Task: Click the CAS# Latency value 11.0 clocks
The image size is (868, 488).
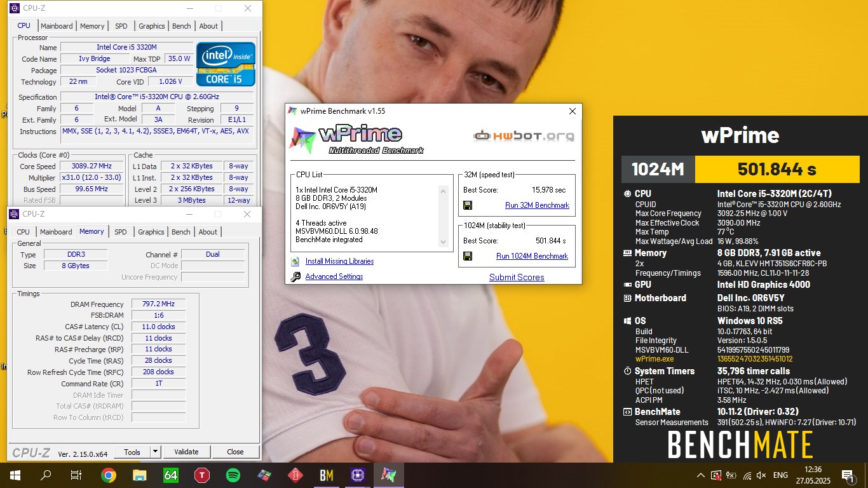Action: [158, 327]
